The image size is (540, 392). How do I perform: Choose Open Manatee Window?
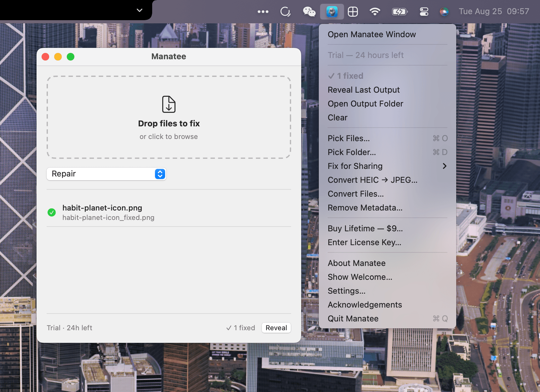[x=388, y=34]
